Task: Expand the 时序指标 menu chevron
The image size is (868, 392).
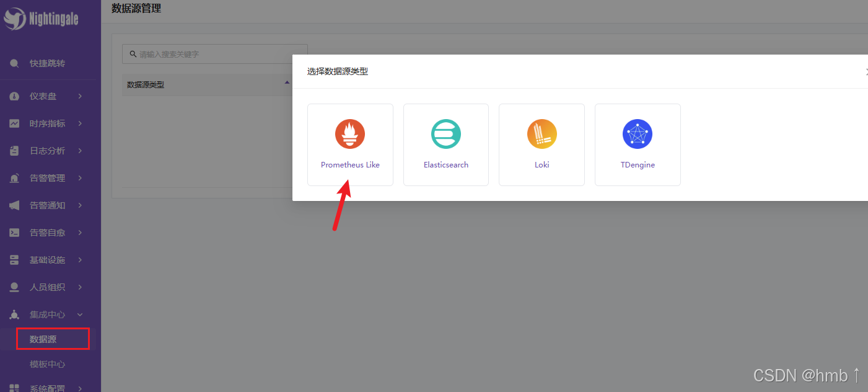Action: pos(81,123)
